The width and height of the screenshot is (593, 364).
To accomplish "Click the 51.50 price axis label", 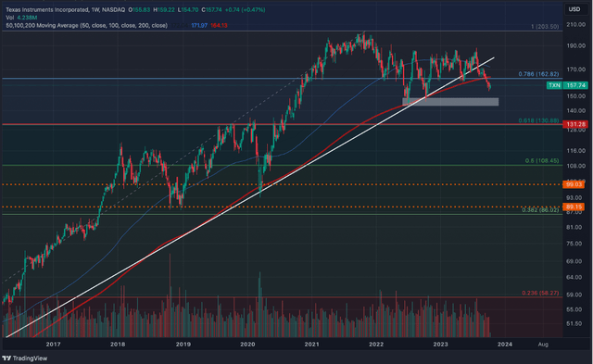I will [x=574, y=324].
